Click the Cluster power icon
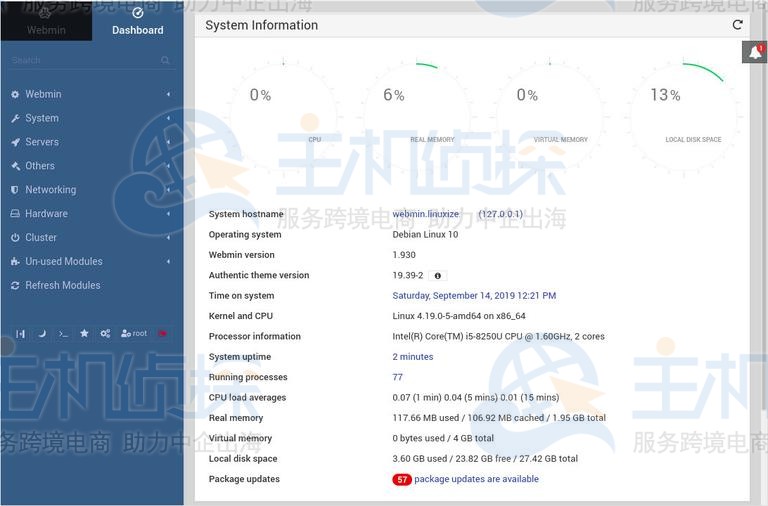 pyautogui.click(x=15, y=238)
